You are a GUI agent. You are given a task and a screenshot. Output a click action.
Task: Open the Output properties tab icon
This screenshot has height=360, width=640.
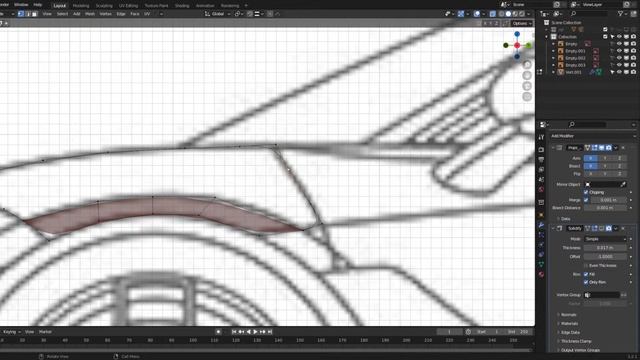point(541,160)
